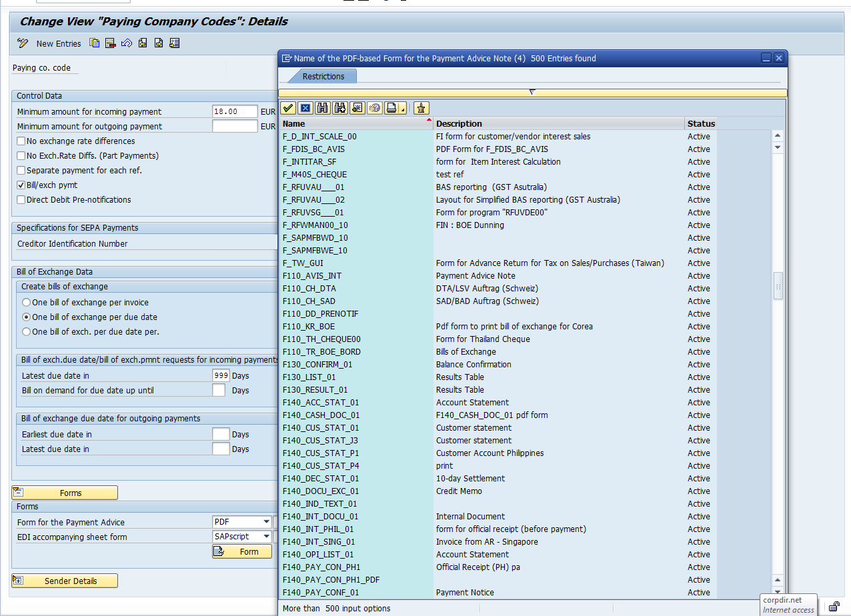Click the New Entries button
Viewport: 851px width, 616px height.
coord(59,43)
